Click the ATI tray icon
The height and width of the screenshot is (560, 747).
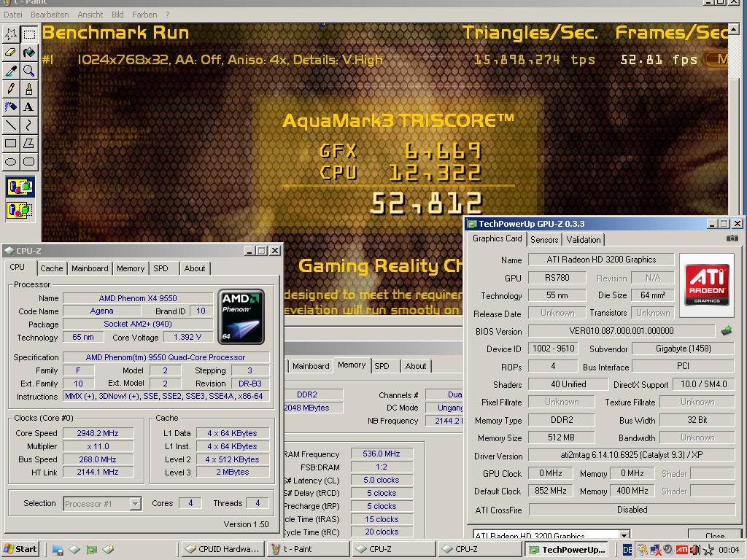[682, 550]
